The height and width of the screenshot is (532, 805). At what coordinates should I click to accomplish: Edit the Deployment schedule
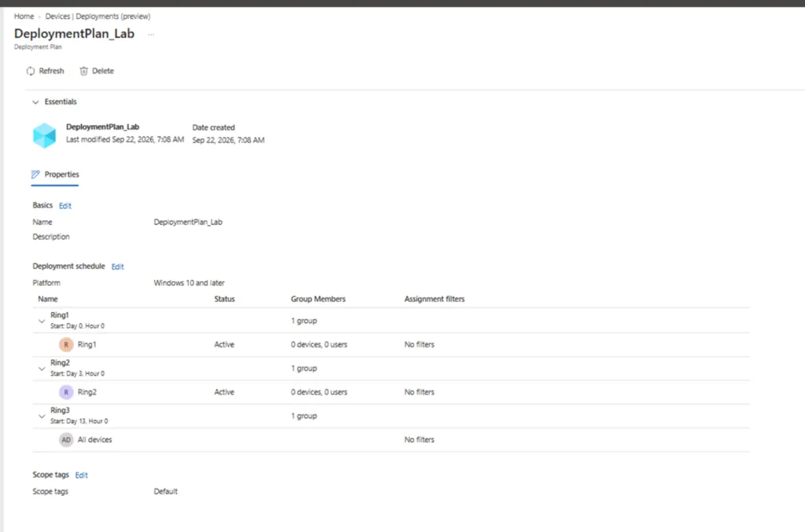pyautogui.click(x=118, y=266)
